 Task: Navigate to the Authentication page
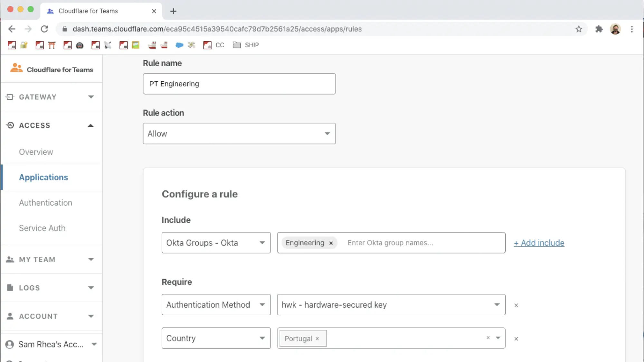tap(45, 202)
